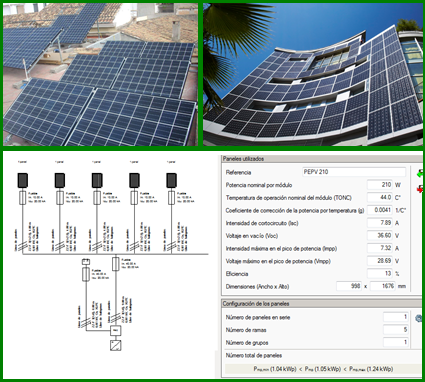Select the Eficiencia field showing 13
The height and width of the screenshot is (382, 425).
tap(380, 273)
